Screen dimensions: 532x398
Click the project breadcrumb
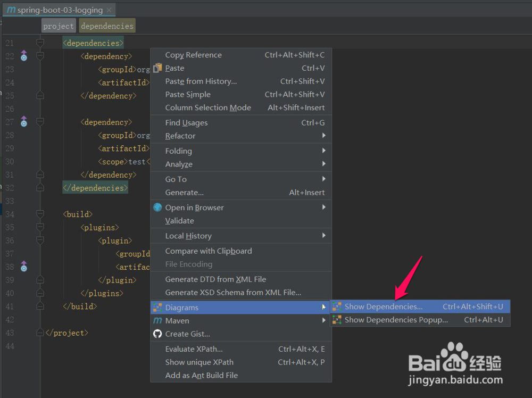point(59,25)
